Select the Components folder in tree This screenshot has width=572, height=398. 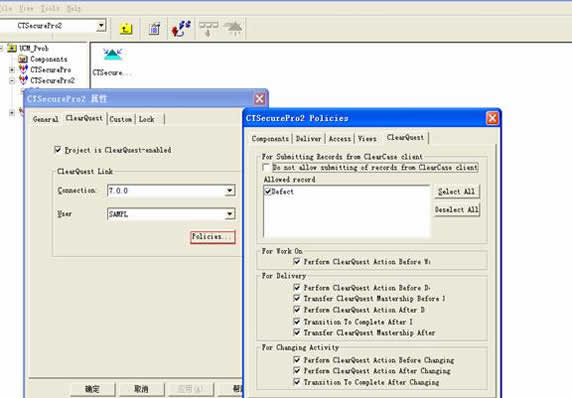[43, 59]
